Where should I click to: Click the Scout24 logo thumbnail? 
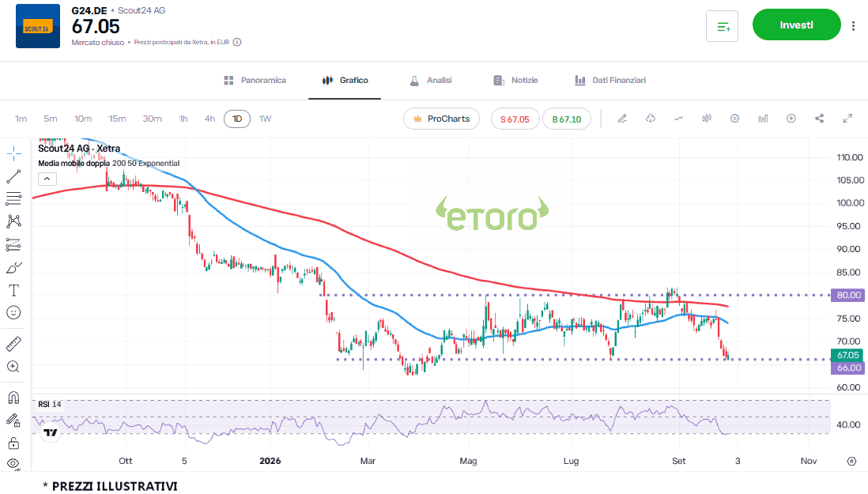(x=38, y=26)
